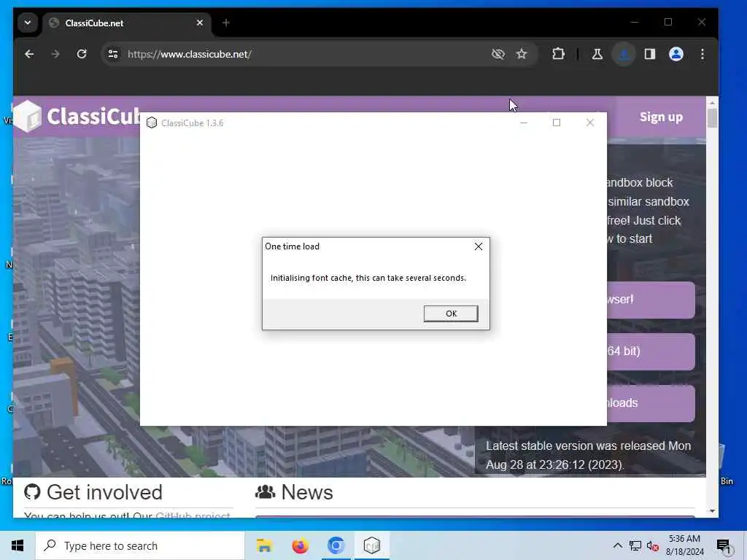Image resolution: width=747 pixels, height=560 pixels.
Task: Click the 64 bit download purple button
Action: coord(651,352)
